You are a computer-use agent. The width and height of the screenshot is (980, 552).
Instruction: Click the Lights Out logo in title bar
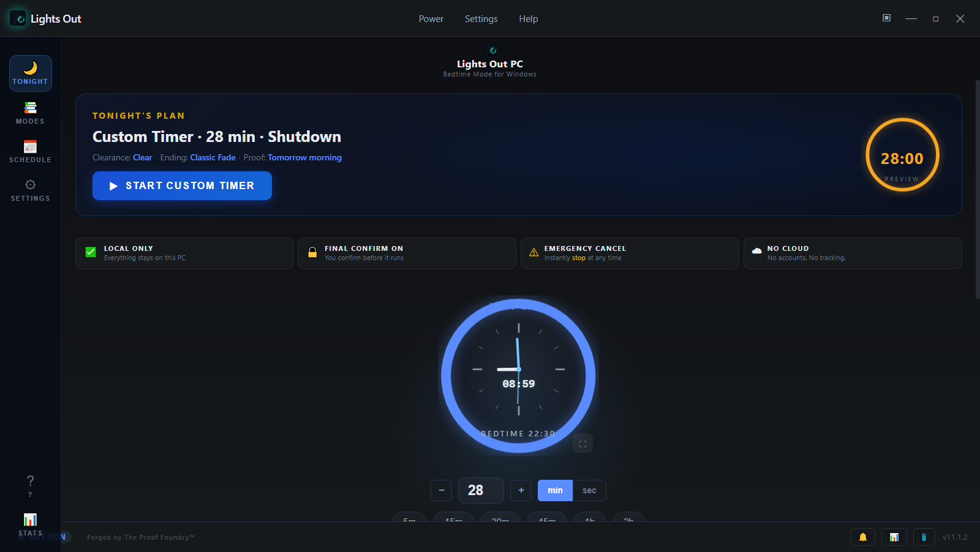click(18, 18)
